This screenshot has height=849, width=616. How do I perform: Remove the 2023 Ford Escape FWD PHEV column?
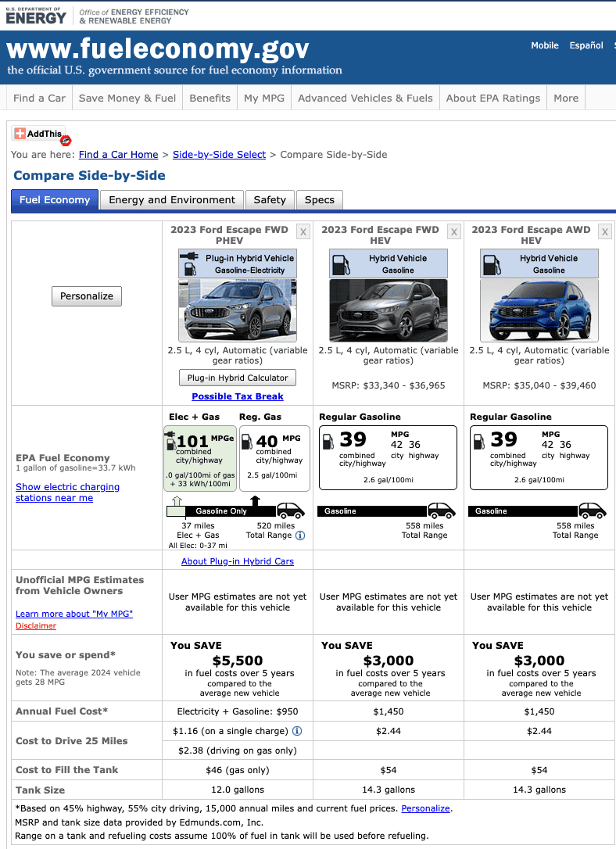point(303,231)
